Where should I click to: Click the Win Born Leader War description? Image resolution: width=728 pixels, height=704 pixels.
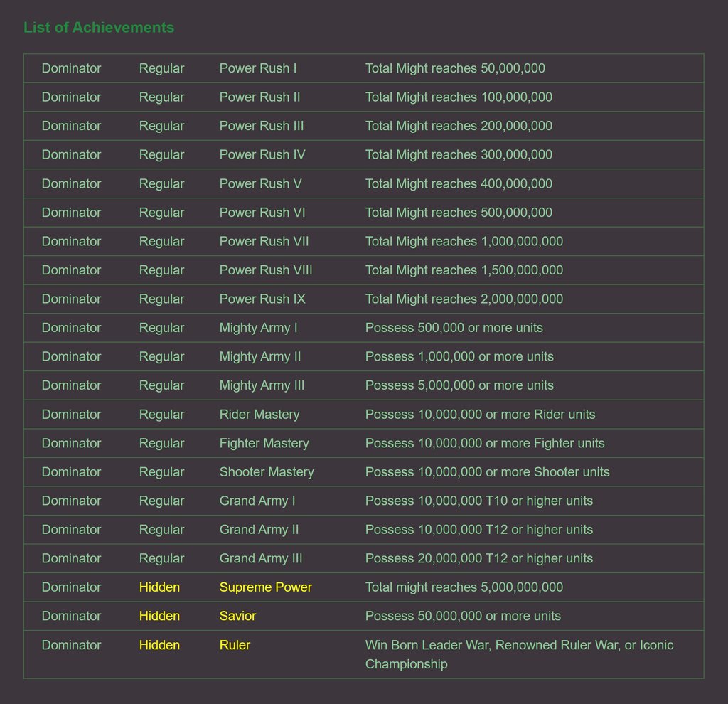(x=519, y=655)
